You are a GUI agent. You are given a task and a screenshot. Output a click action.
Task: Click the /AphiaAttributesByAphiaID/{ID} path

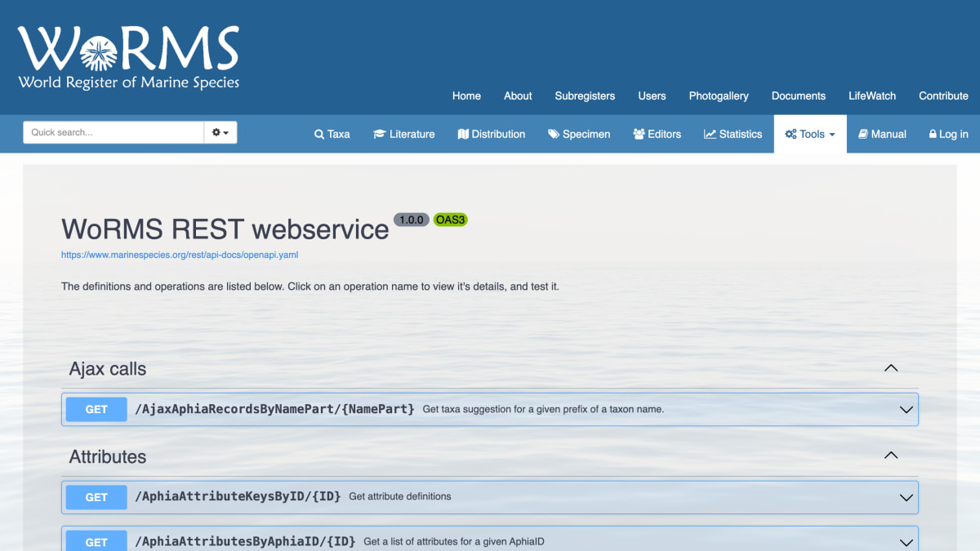tap(245, 541)
